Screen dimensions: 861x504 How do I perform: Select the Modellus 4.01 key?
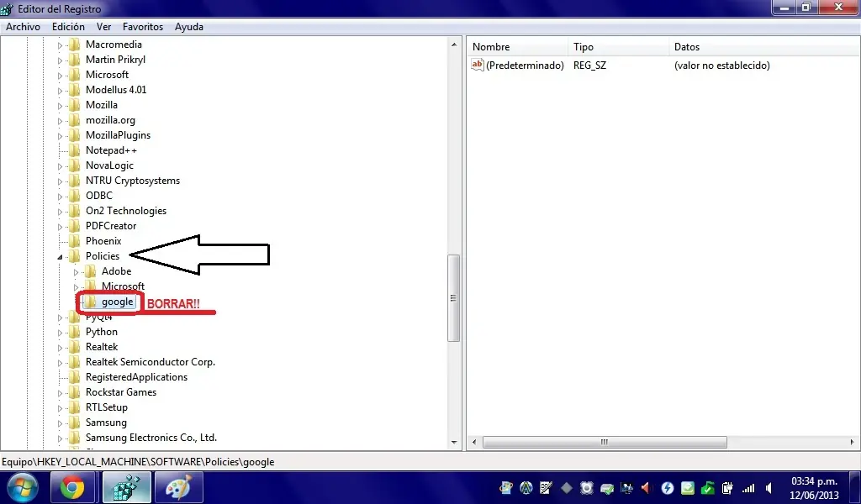[116, 90]
